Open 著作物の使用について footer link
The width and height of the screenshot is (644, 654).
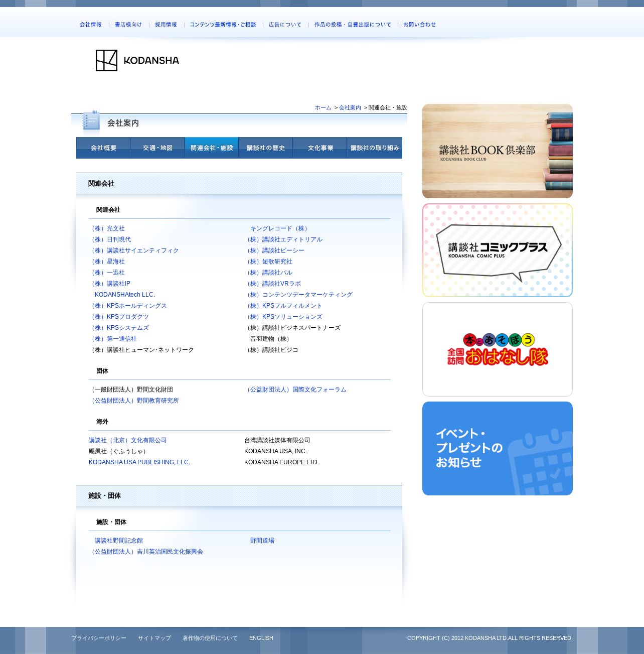coord(210,638)
